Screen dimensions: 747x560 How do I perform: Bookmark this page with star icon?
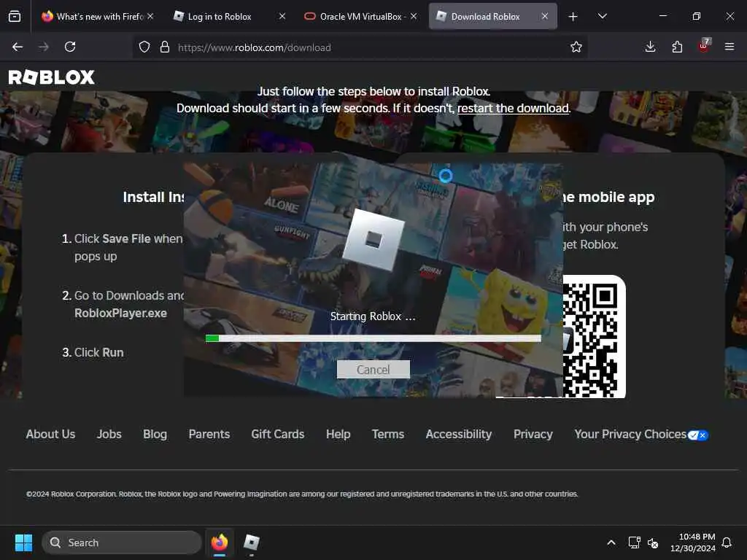coord(576,47)
